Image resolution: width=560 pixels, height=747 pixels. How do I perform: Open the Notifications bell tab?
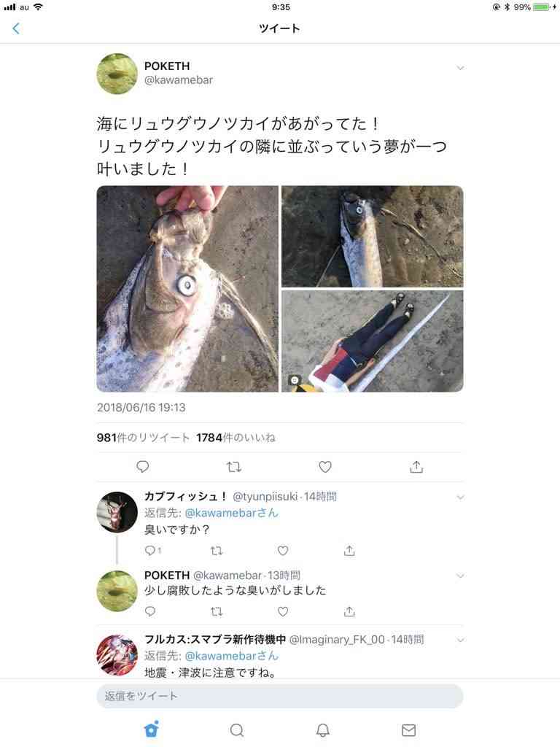tap(323, 729)
